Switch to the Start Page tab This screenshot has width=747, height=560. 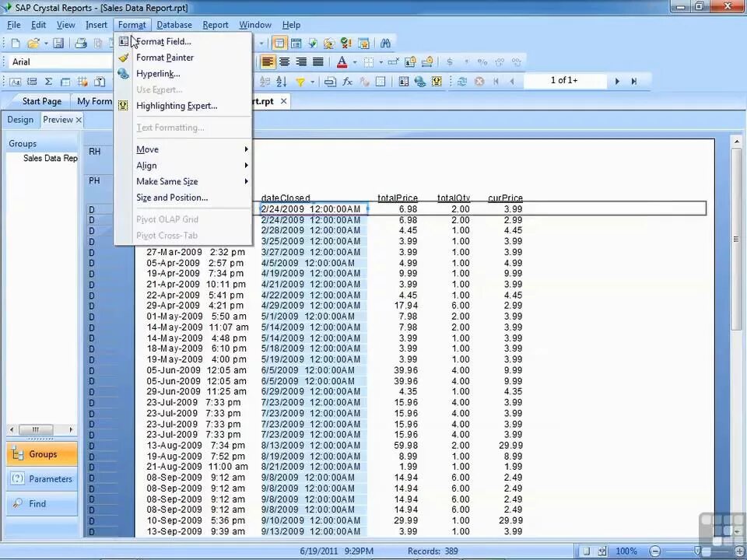41,101
